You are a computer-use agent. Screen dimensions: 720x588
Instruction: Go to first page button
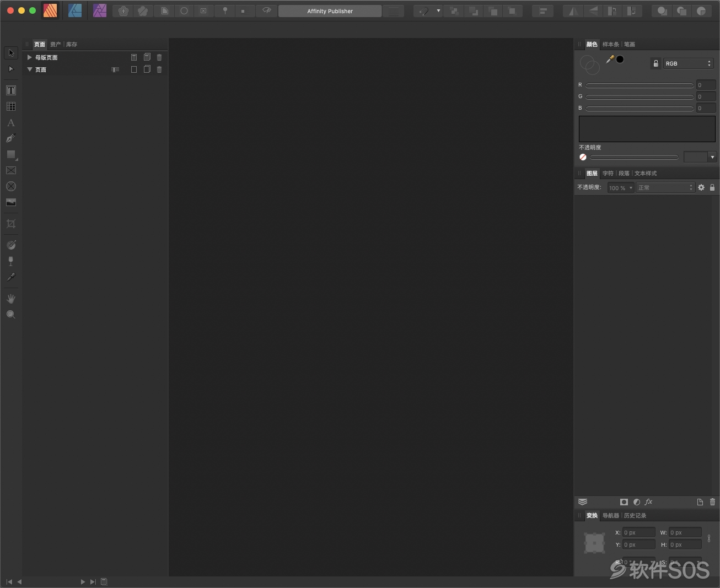click(9, 581)
